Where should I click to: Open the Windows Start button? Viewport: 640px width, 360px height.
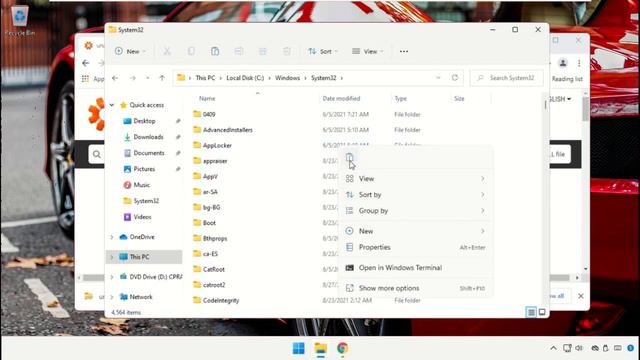pos(299,348)
